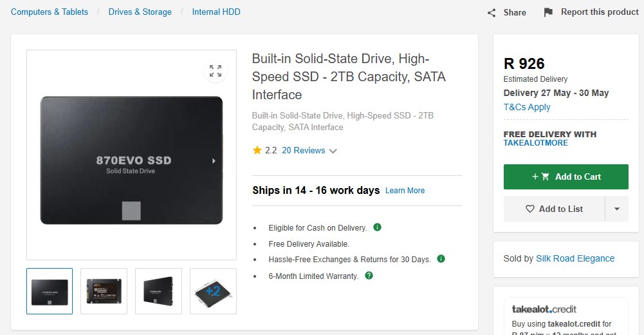Click 'Estimated Delivery' label

click(x=535, y=79)
